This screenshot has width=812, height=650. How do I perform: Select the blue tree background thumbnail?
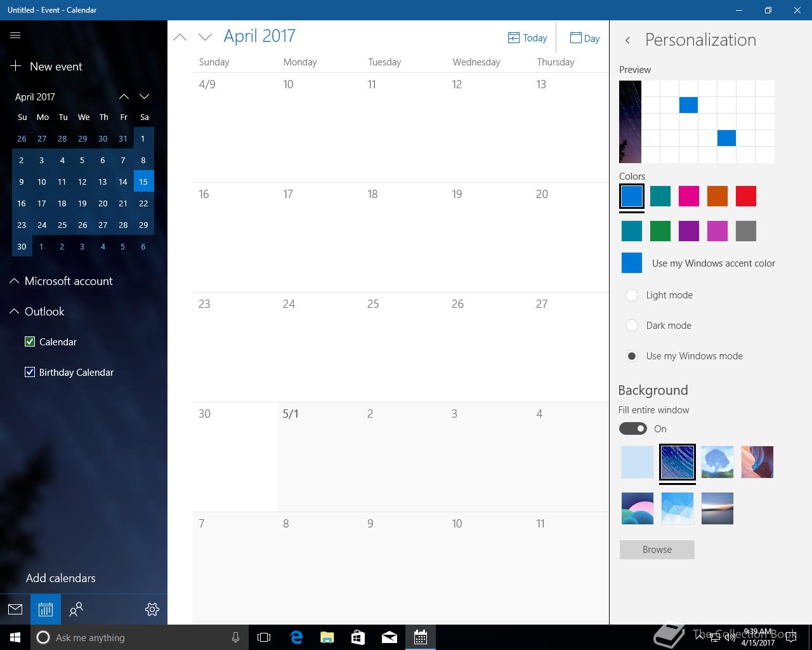[x=717, y=462]
